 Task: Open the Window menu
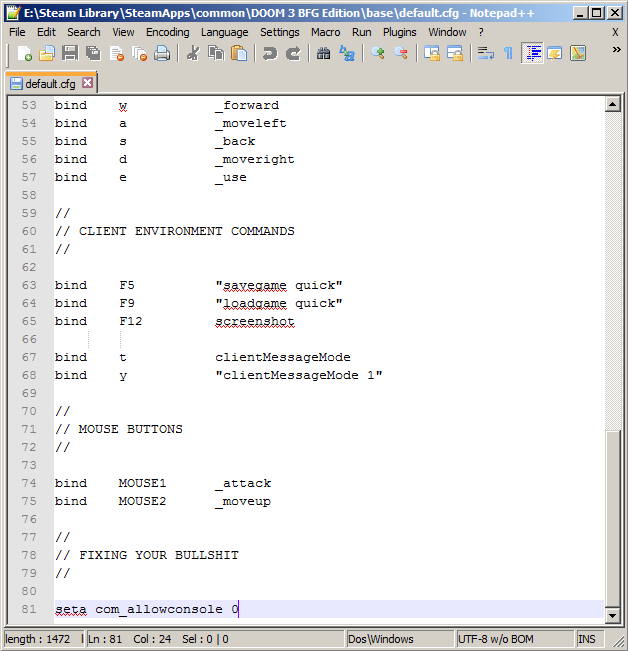click(x=447, y=32)
